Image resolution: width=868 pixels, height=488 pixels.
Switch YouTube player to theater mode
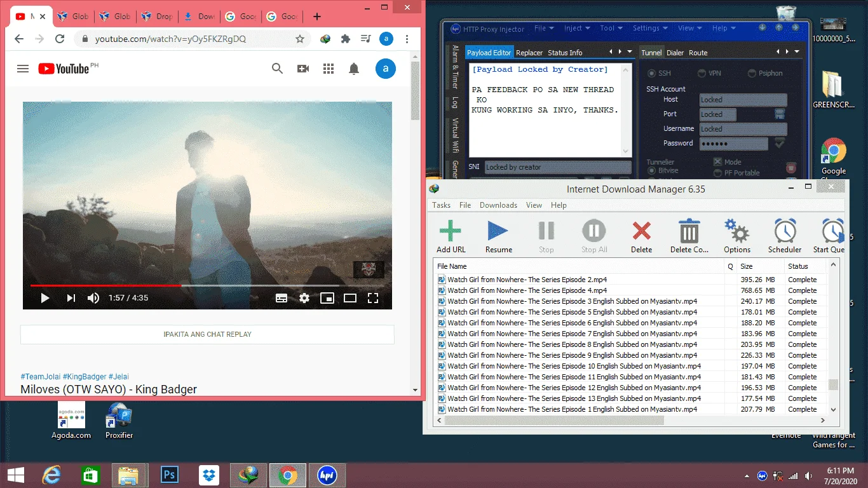[350, 297]
